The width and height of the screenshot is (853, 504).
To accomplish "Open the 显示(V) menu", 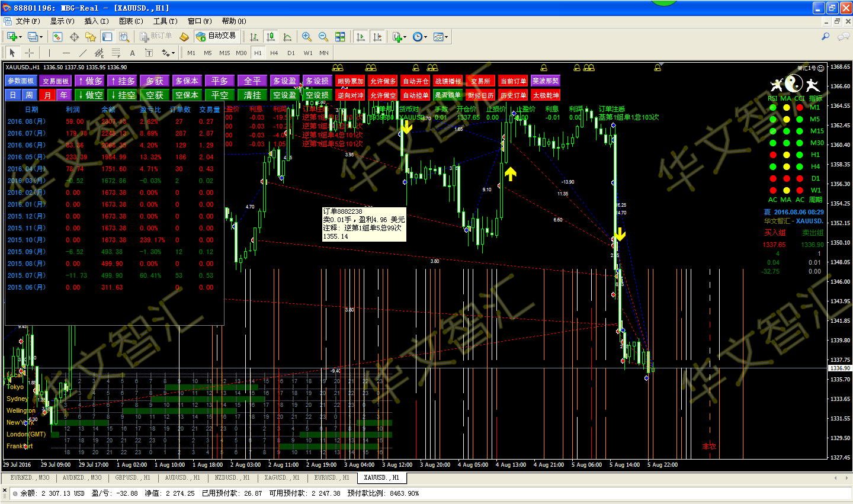I will pyautogui.click(x=62, y=21).
